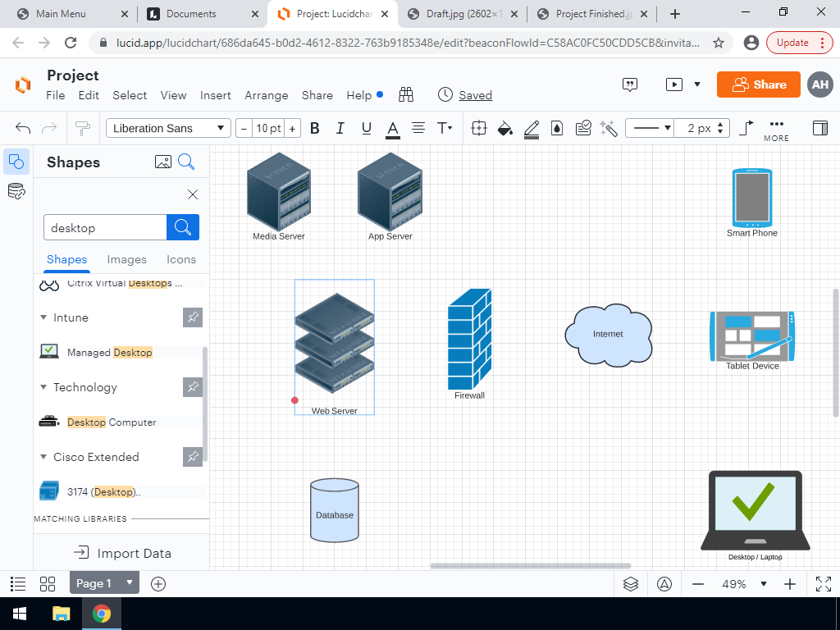Click the magic wand icon in toolbar
This screenshot has width=840, height=630.
point(608,128)
